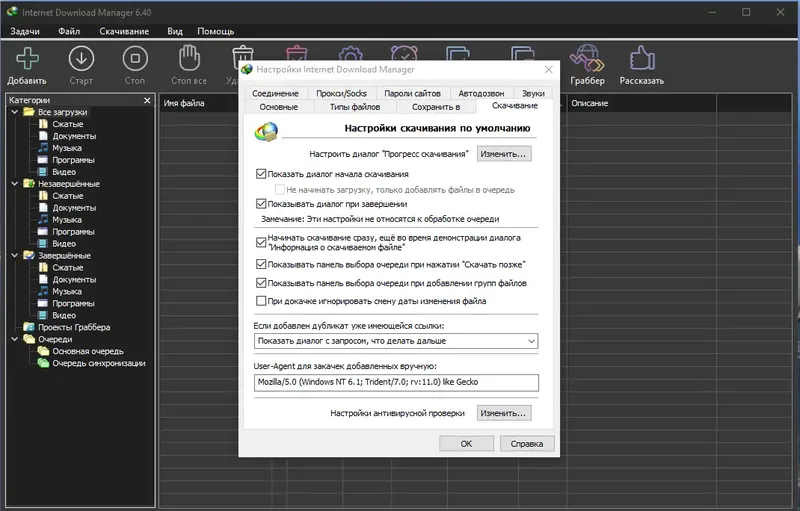Switch to the Автодозвон tab
Viewport: 800px width, 511px height.
(x=481, y=93)
